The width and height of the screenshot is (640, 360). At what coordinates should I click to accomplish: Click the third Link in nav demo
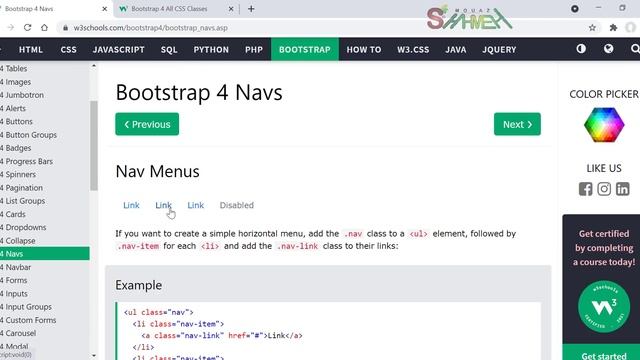[196, 205]
